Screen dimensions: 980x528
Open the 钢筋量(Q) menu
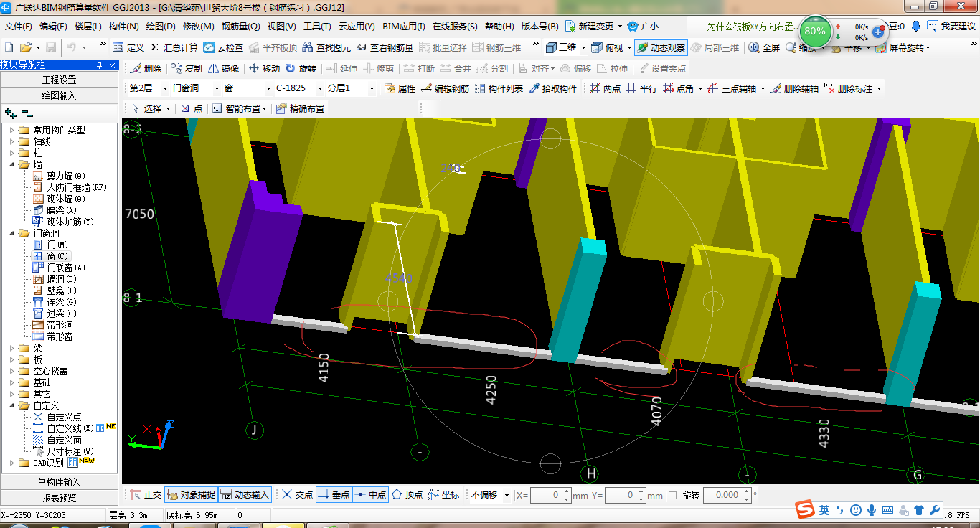point(240,27)
